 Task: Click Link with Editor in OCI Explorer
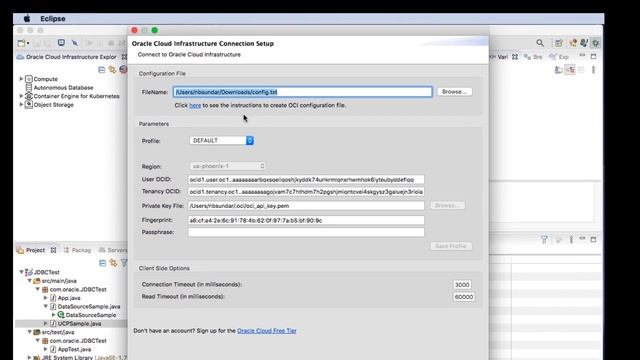click(x=112, y=70)
